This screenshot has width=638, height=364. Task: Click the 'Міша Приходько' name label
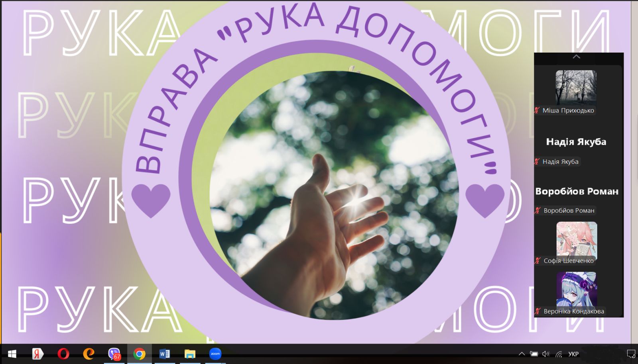click(x=568, y=110)
